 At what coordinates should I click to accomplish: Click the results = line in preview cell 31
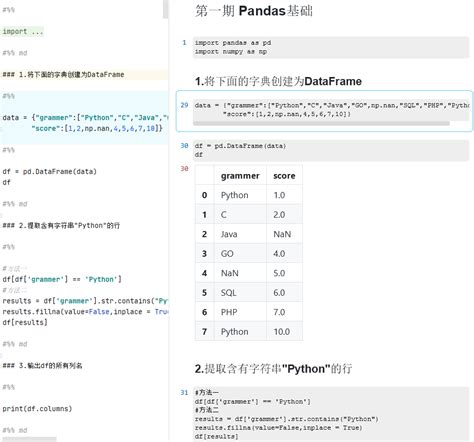coord(287,419)
